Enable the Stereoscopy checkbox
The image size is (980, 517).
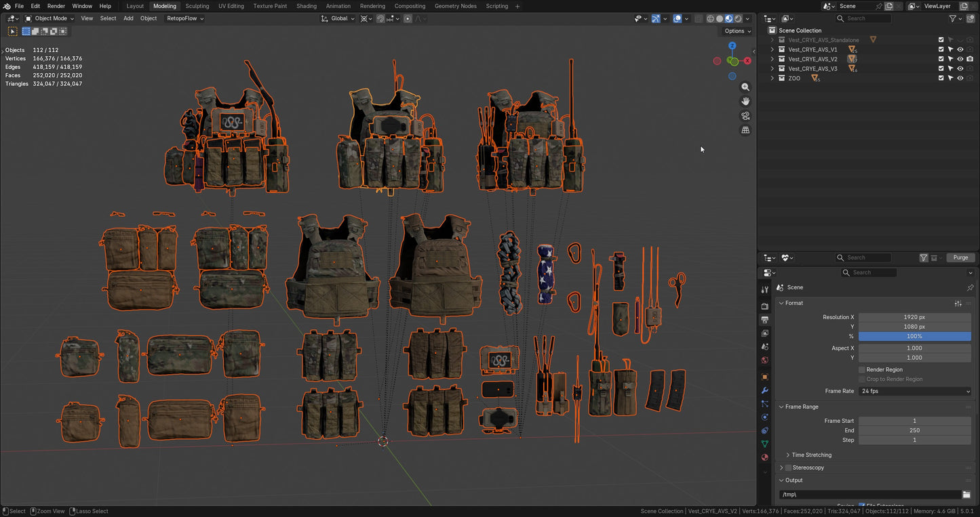click(x=789, y=468)
